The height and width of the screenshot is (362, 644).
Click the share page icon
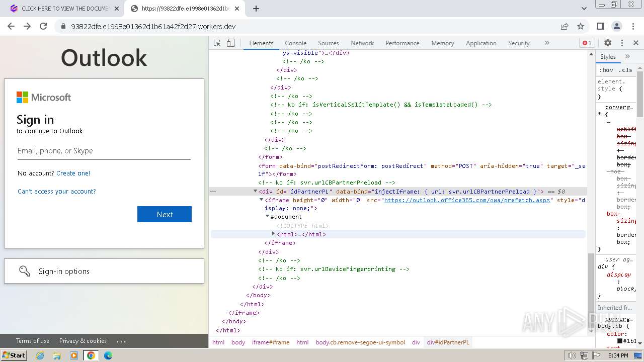pos(565,26)
